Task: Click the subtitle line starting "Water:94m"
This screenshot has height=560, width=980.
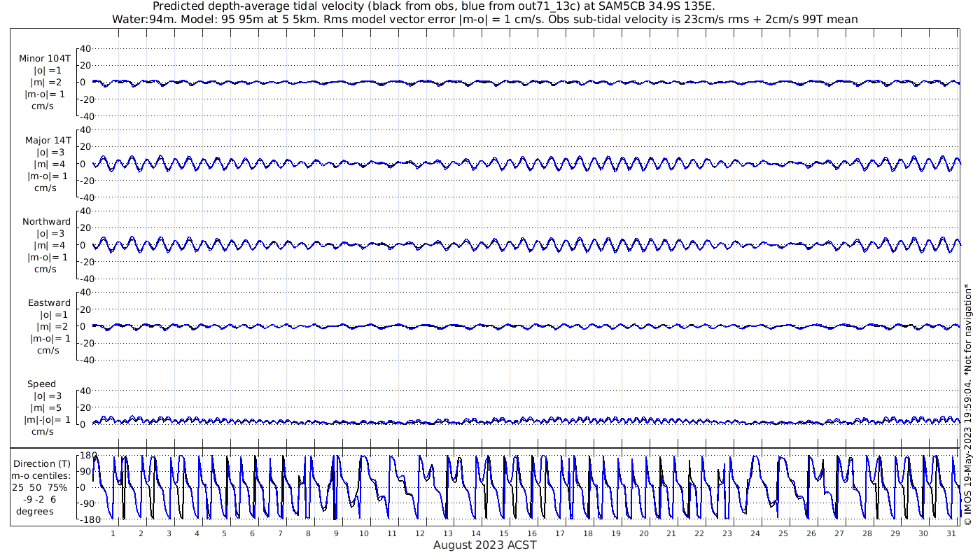Action: point(485,19)
